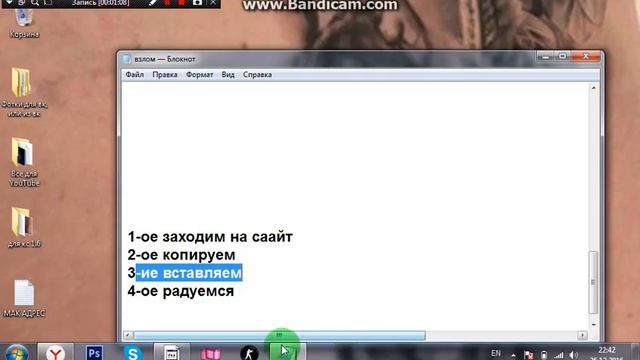Open the Windows Start button
The image size is (640, 360).
coord(17,353)
